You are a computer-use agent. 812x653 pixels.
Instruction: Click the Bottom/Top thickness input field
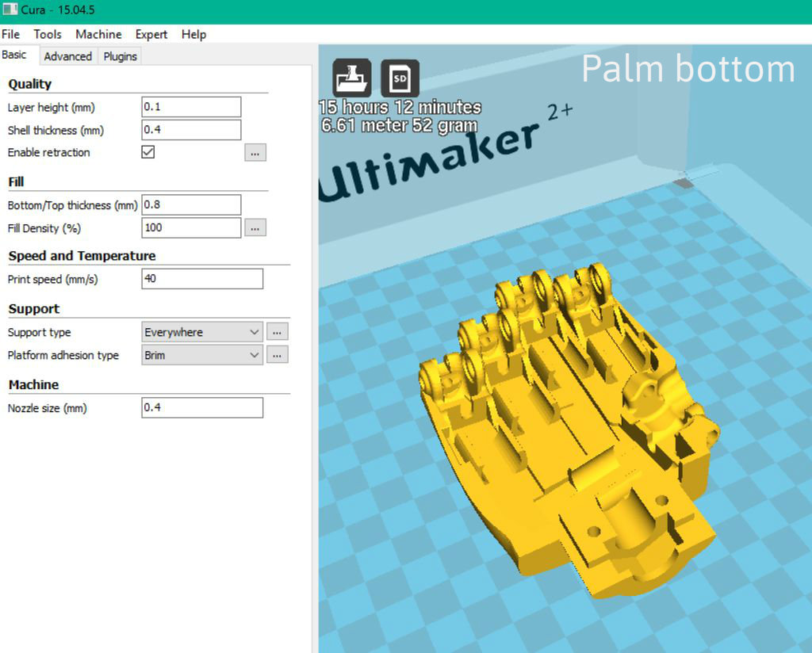tap(191, 205)
